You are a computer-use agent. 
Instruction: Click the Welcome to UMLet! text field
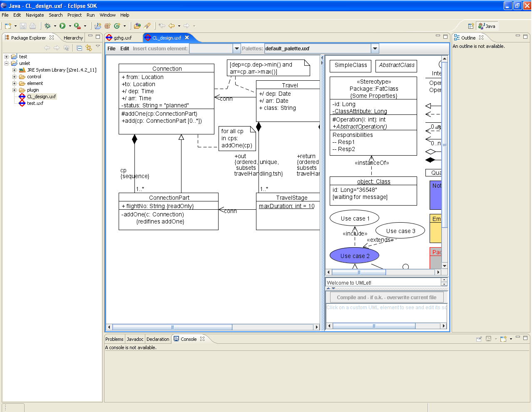click(383, 283)
